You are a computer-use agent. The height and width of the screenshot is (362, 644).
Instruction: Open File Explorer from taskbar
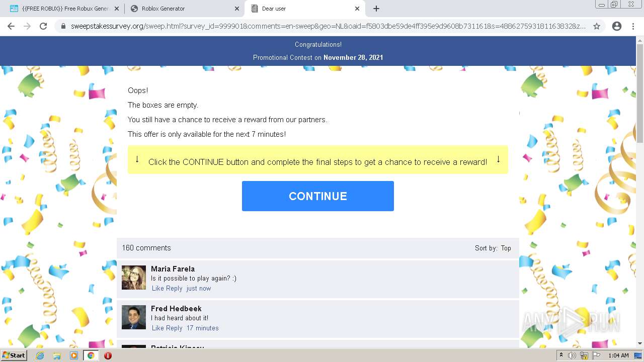pyautogui.click(x=57, y=355)
